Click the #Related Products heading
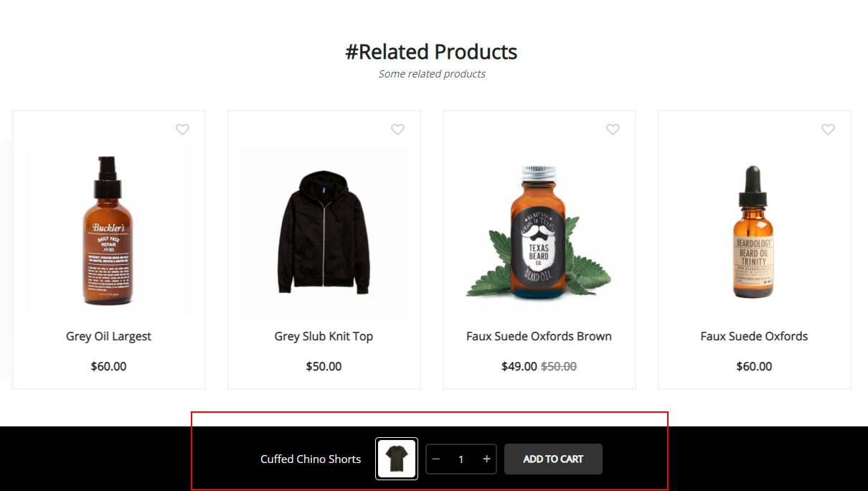Viewport: 868px width, 491px height. pos(431,52)
